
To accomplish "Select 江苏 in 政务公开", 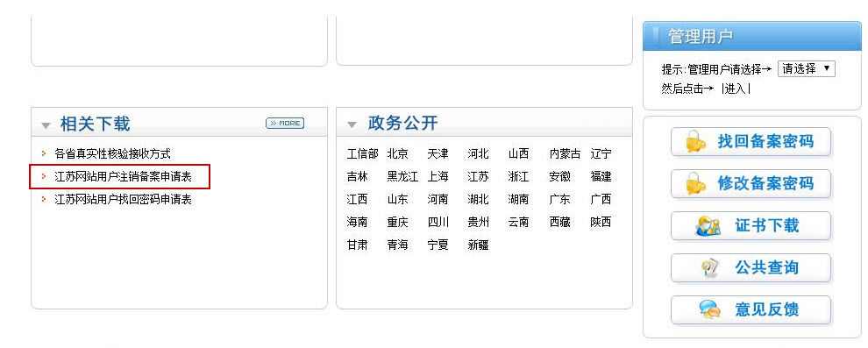I will click(x=479, y=176).
